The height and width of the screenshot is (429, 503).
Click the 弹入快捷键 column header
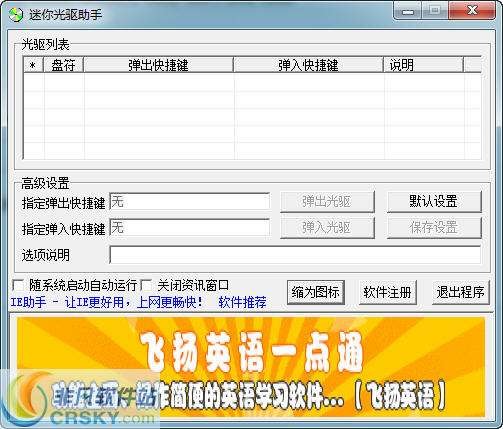pos(308,65)
